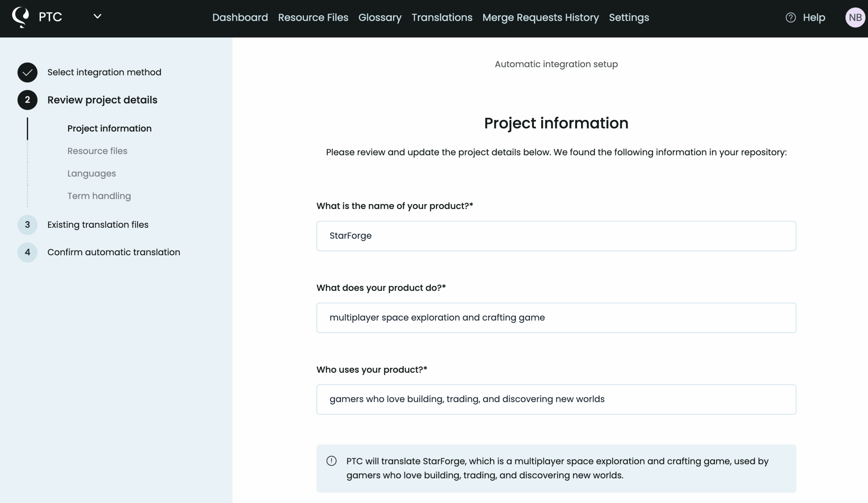Open Merge Requests History
The width and height of the screenshot is (868, 503).
pyautogui.click(x=540, y=17)
